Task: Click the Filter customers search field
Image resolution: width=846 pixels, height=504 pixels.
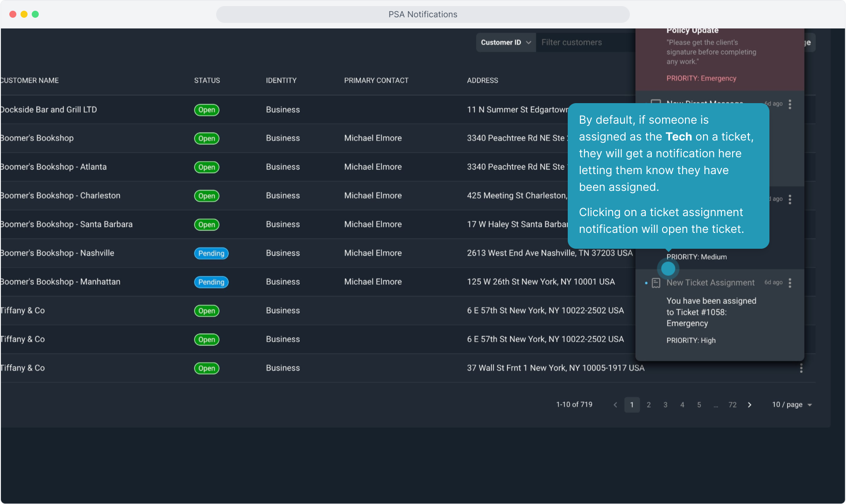Action: pyautogui.click(x=584, y=42)
